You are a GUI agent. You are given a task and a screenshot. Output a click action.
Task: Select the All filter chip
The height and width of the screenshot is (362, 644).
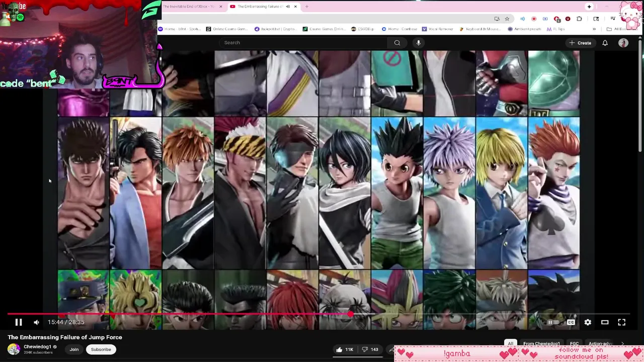[510, 344]
